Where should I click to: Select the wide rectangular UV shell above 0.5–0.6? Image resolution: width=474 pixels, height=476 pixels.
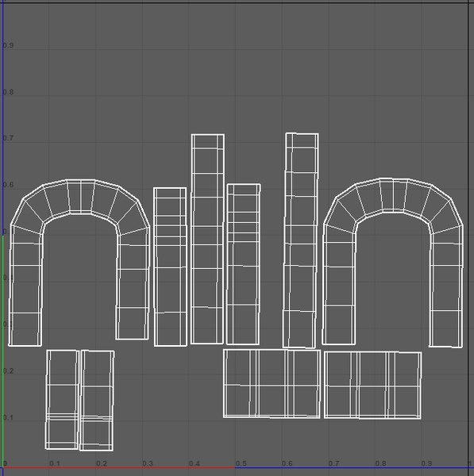(x=272, y=383)
